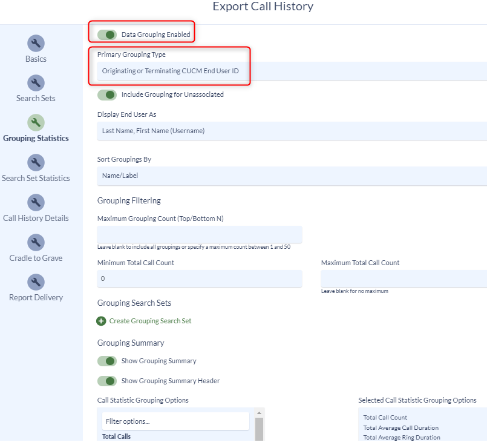Toggle the Show Grouping Summary Header switch
Image resolution: width=487 pixels, height=448 pixels.
(x=107, y=381)
